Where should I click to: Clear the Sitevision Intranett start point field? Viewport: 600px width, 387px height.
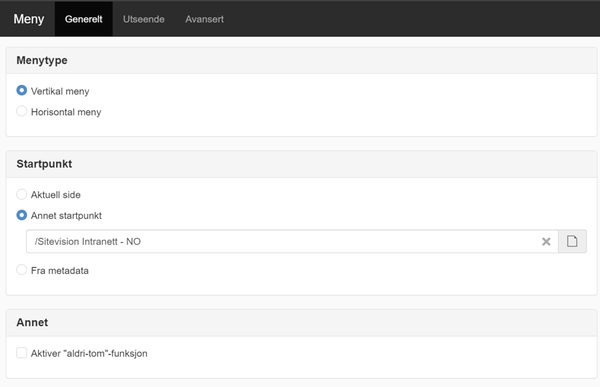[546, 242]
